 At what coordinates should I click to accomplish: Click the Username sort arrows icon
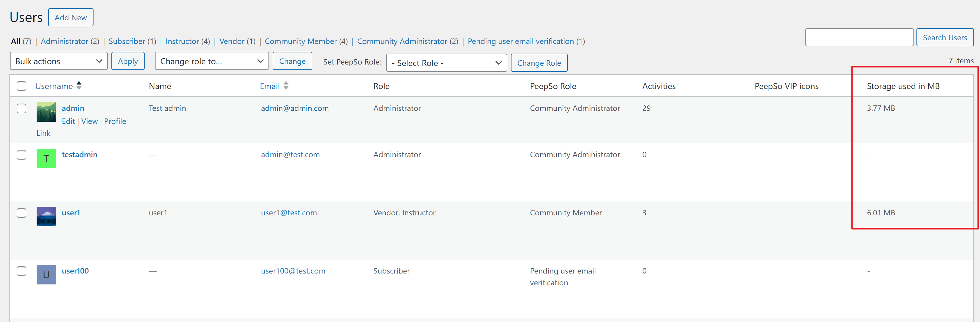click(x=79, y=86)
